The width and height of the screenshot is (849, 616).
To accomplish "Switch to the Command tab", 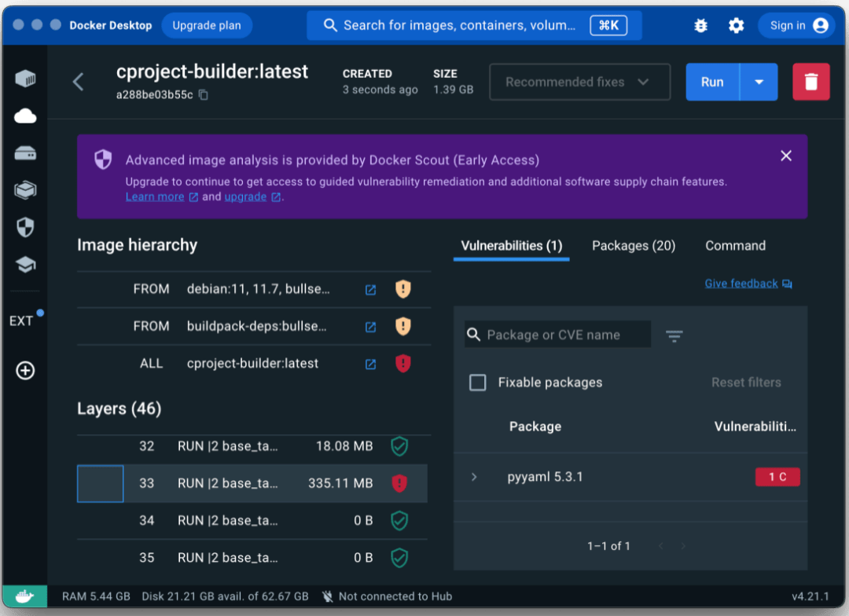I will (x=735, y=246).
